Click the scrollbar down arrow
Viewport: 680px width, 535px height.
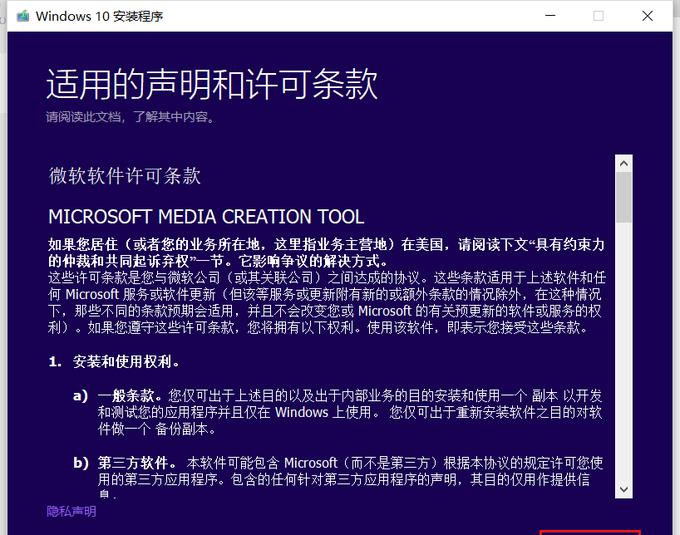point(624,489)
